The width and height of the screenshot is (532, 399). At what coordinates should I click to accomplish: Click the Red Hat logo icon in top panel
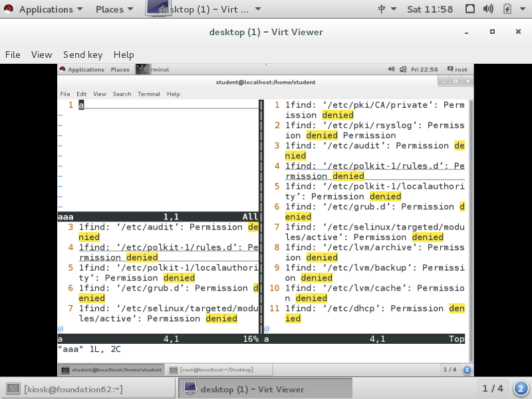9,9
